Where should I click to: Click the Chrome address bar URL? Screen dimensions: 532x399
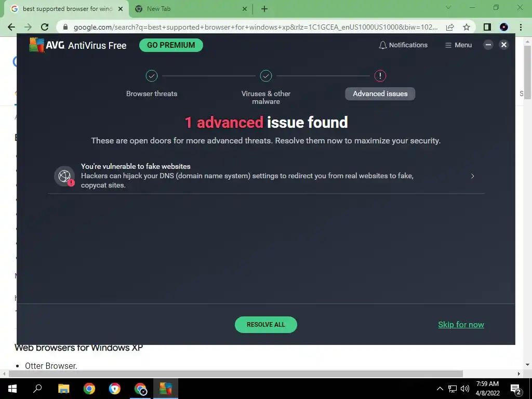pos(256,27)
